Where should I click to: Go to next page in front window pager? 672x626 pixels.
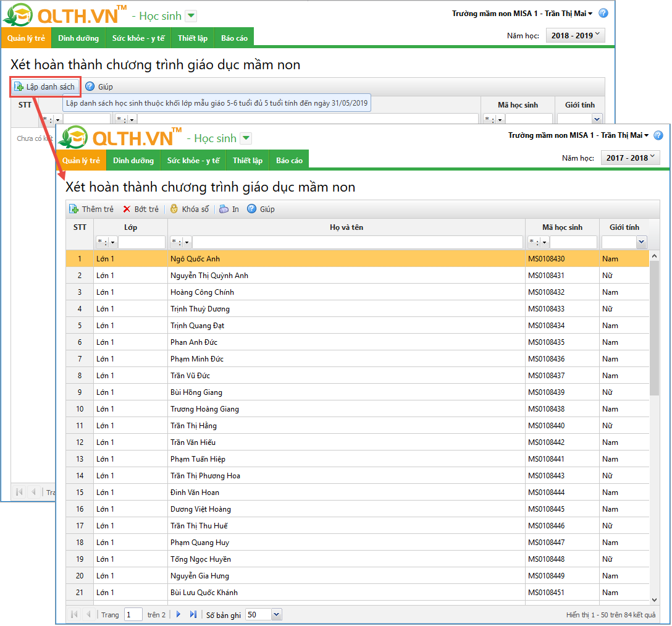coord(178,615)
